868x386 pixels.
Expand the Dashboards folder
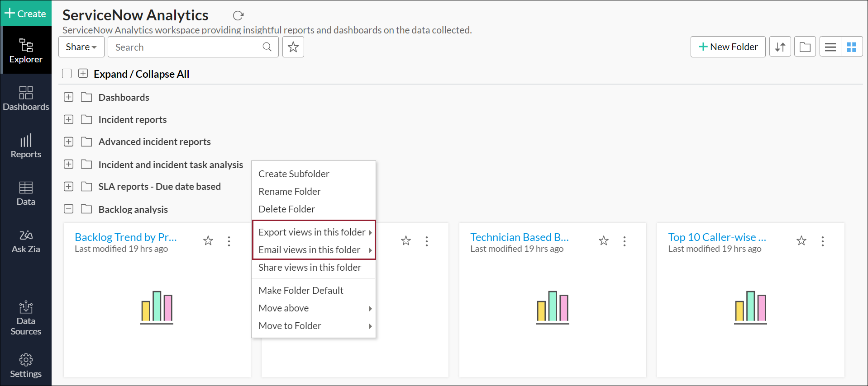[x=69, y=97]
